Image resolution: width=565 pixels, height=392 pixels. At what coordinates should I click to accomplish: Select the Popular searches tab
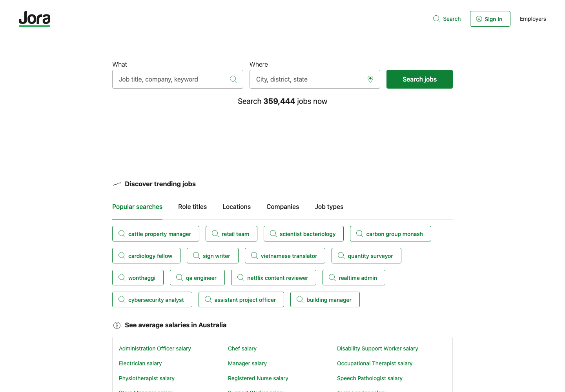137,207
